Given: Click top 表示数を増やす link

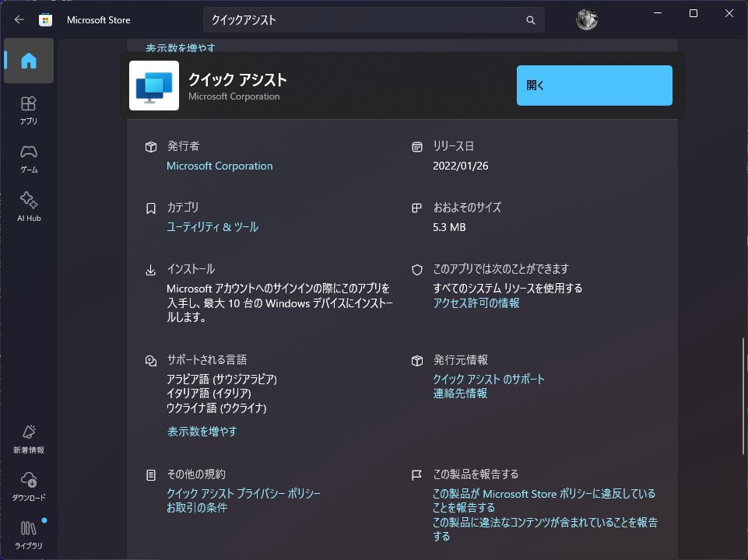Looking at the screenshot, I should (x=181, y=47).
